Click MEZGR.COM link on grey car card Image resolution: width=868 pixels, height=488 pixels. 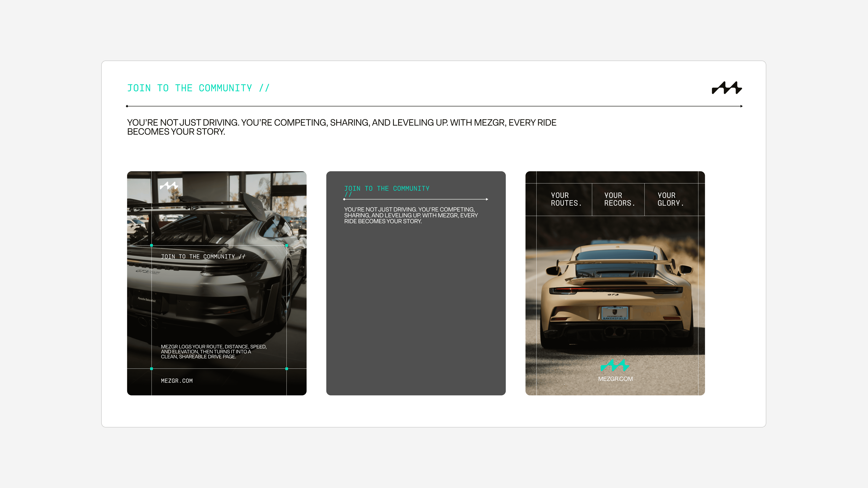click(177, 381)
